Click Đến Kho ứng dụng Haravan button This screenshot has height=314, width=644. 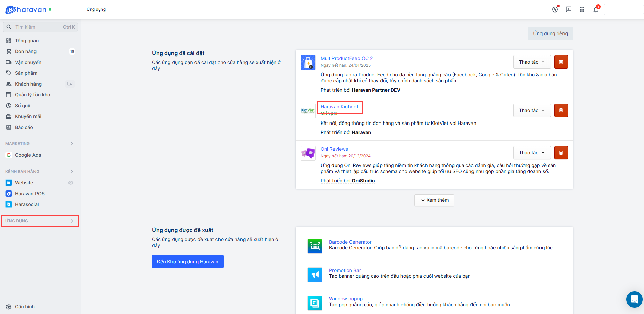tap(187, 262)
